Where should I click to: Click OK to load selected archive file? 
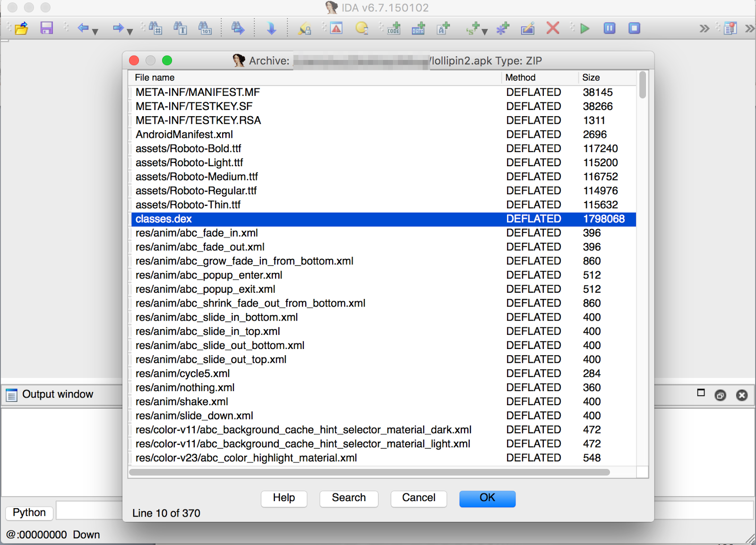[487, 498]
